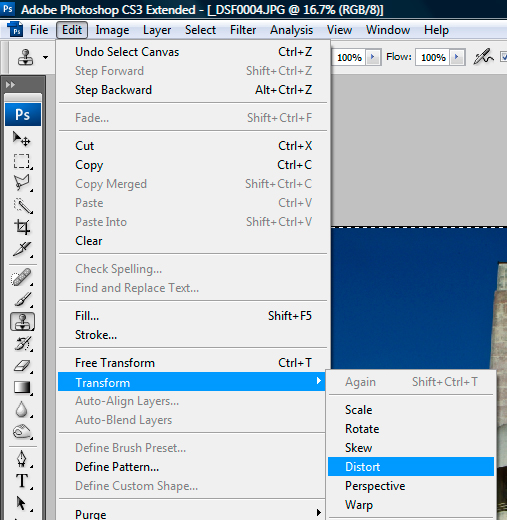The image size is (507, 520).
Task: Select the Magic Wand tool
Action: coord(22,205)
